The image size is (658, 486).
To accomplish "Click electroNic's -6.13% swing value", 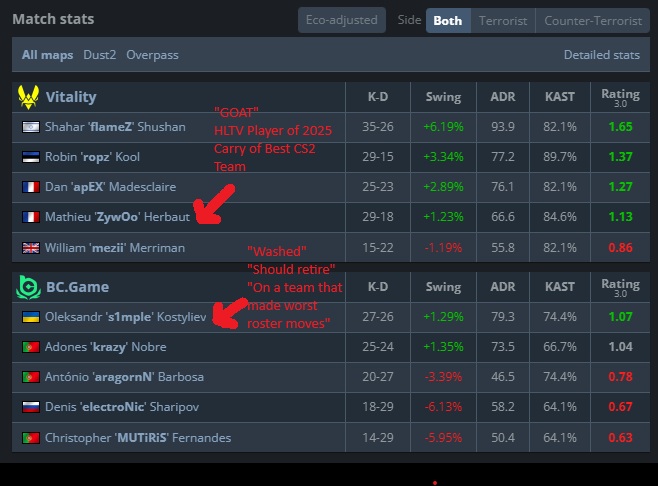I will click(x=444, y=407).
